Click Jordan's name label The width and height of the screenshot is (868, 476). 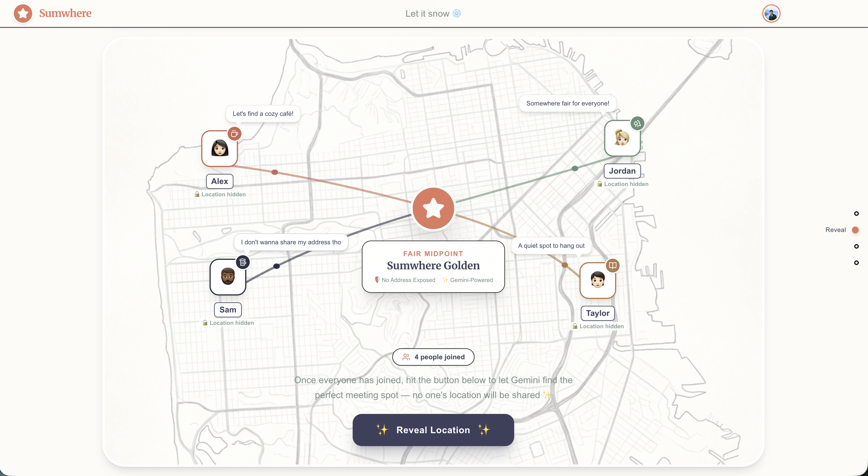[x=622, y=171]
